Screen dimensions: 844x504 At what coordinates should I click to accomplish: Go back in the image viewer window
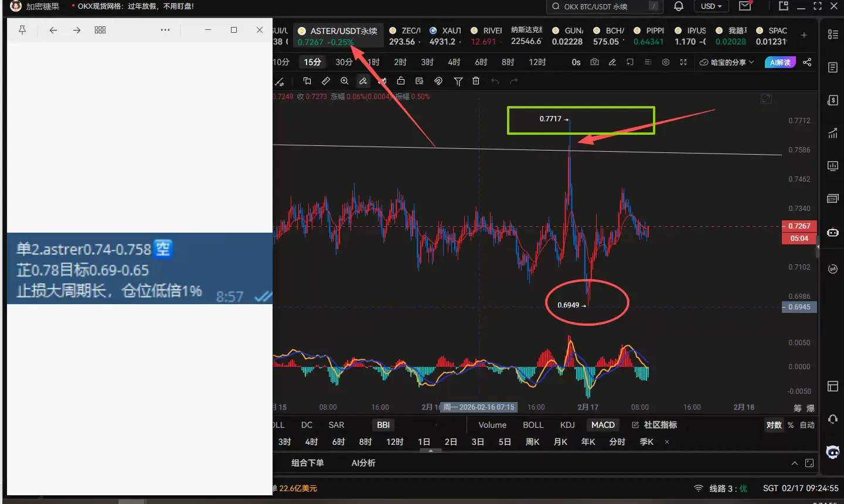[53, 30]
